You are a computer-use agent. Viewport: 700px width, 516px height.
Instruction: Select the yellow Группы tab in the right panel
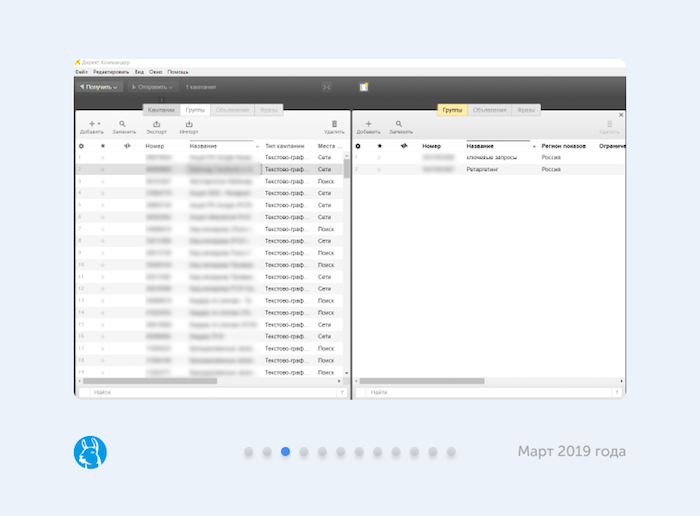click(x=452, y=110)
